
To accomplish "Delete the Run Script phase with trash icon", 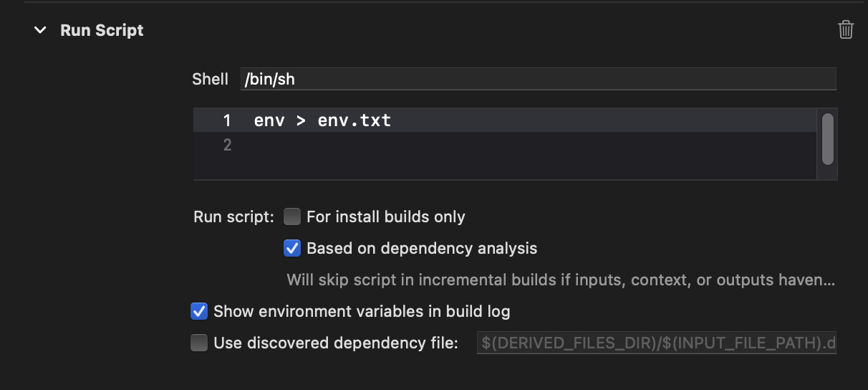I will click(x=846, y=30).
